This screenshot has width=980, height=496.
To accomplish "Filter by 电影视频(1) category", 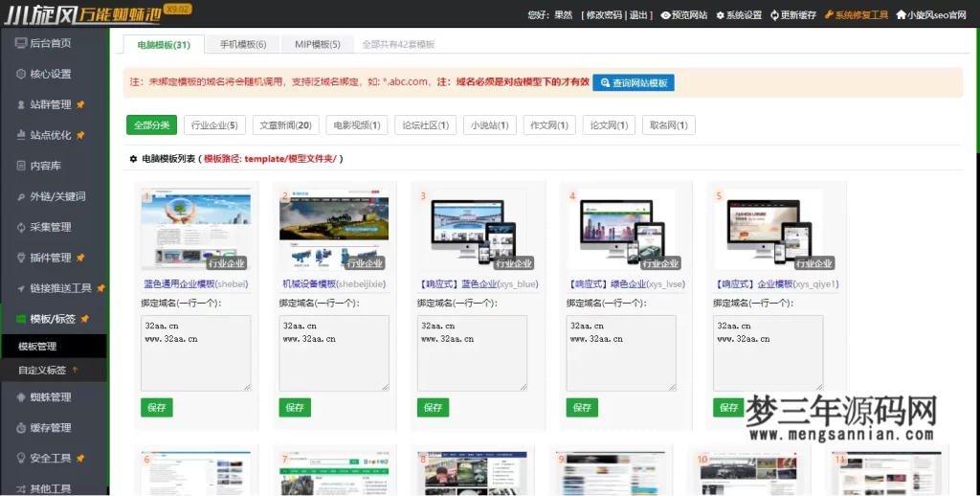I will (357, 125).
